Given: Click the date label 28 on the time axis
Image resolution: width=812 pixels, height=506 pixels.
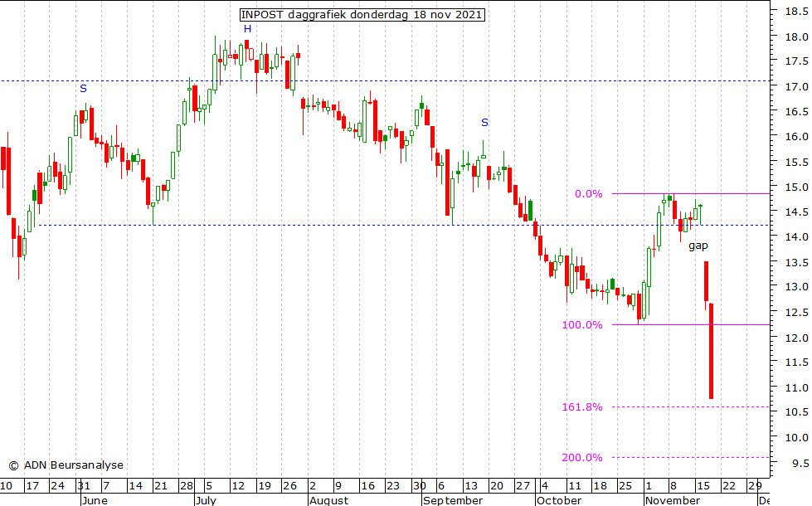Looking at the screenshot, I should (187, 486).
